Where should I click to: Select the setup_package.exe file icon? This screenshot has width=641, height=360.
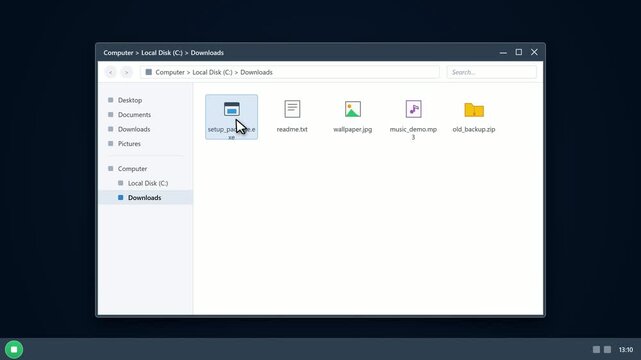point(231,109)
